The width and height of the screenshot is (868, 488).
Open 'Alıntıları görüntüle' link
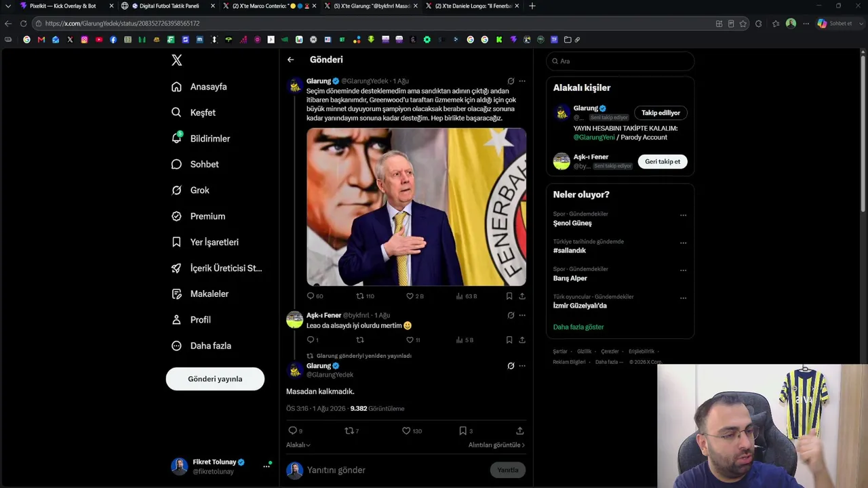tap(496, 445)
